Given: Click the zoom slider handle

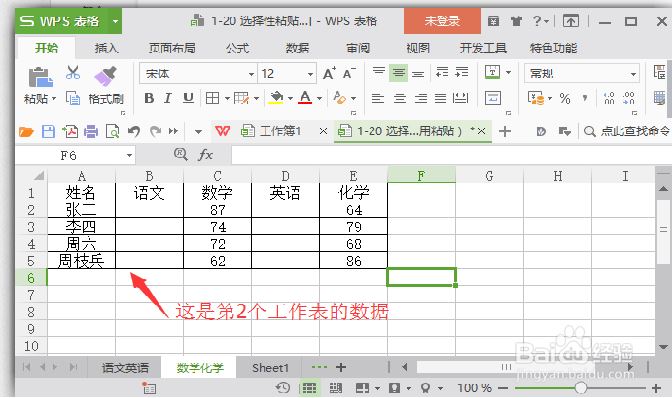Looking at the screenshot, I should tap(581, 388).
